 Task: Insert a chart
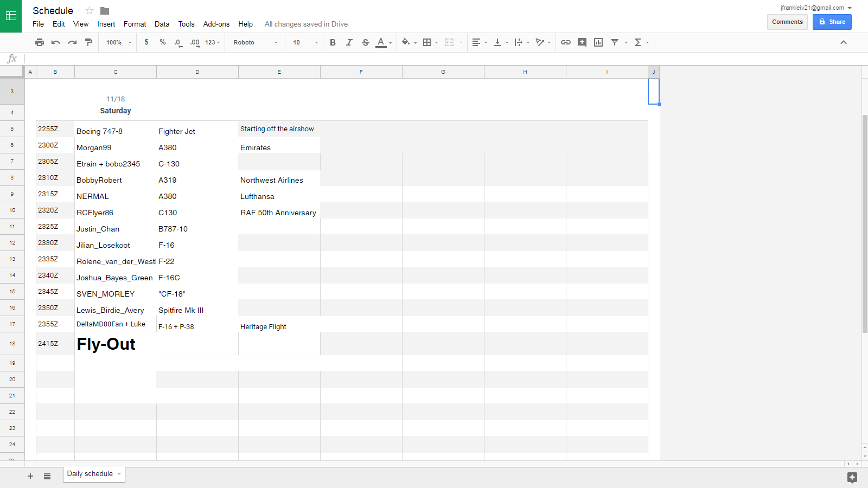[x=598, y=42]
